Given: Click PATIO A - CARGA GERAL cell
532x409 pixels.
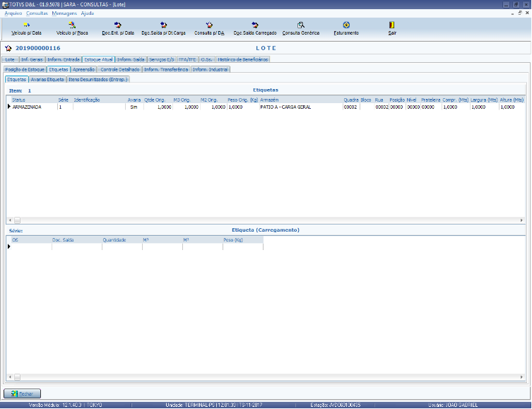Looking at the screenshot, I should coord(300,107).
